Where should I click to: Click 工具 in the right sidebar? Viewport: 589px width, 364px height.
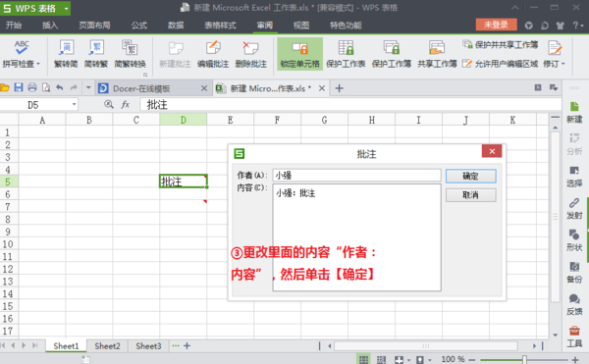[x=574, y=337]
